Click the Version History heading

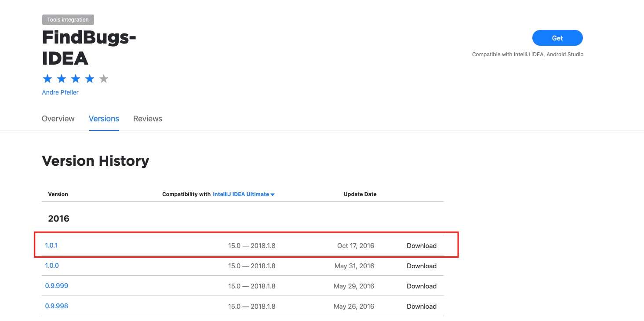(95, 161)
